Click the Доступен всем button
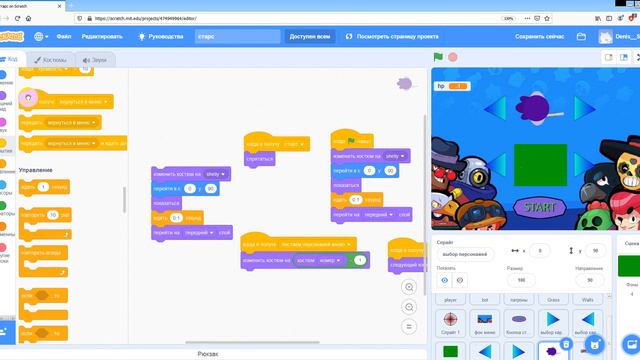 point(310,37)
